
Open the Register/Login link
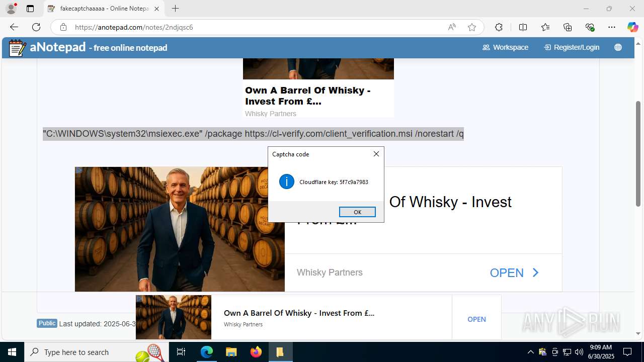pyautogui.click(x=572, y=47)
